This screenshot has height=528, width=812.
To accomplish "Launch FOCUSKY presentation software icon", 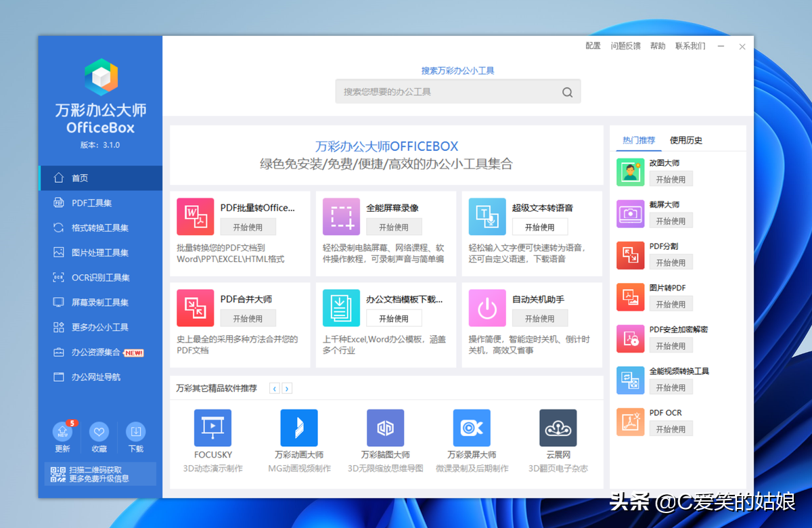I will (x=213, y=428).
